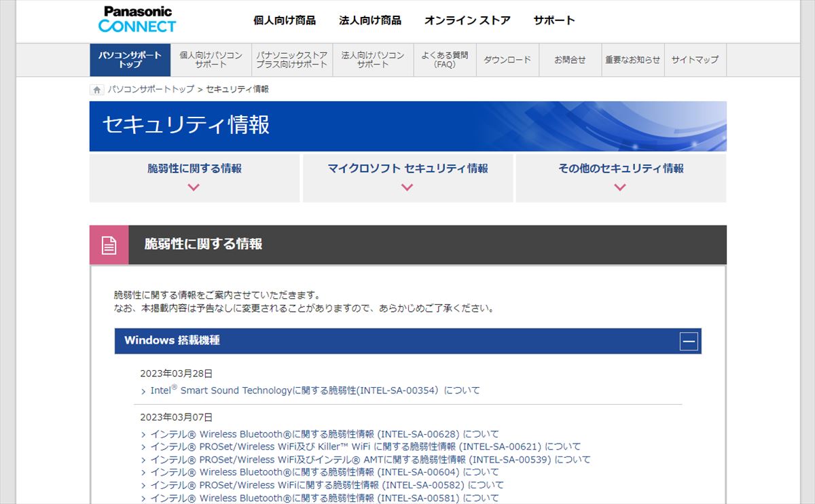Image resolution: width=815 pixels, height=504 pixels.
Task: Select 法人向けパソコンサポート tab
Action: pyautogui.click(x=373, y=60)
